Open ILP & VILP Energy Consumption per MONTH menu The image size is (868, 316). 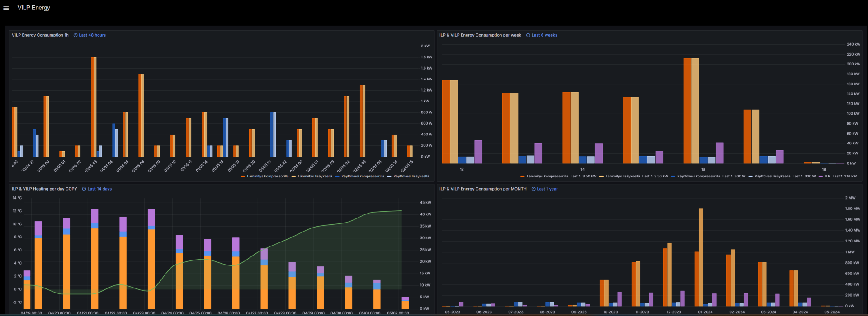point(483,189)
